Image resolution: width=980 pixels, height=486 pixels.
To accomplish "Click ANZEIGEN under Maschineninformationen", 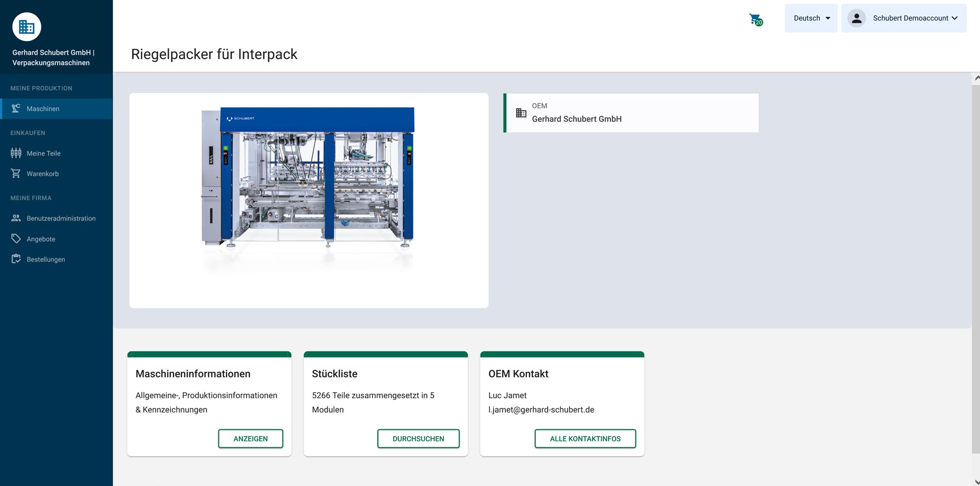I will (251, 439).
